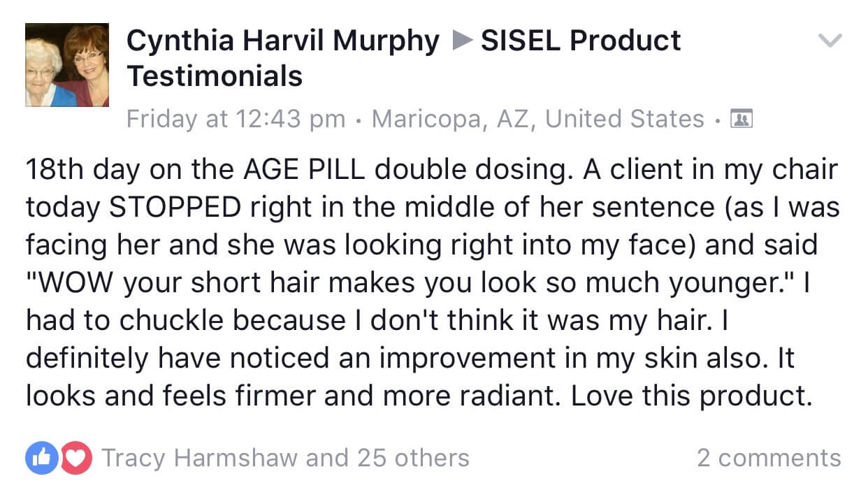Open the 2 comments link

pos(769,458)
